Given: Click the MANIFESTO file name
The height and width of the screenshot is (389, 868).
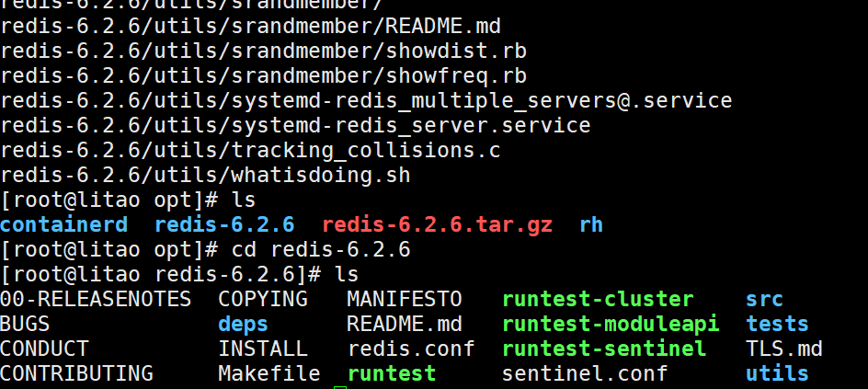Looking at the screenshot, I should pos(405,300).
